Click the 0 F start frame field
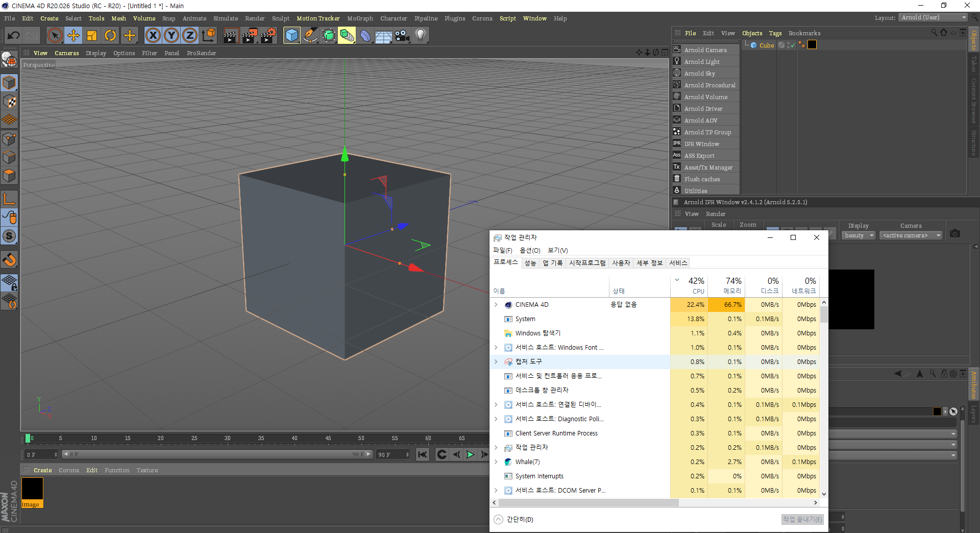Viewport: 980px width, 533px height. 42,454
